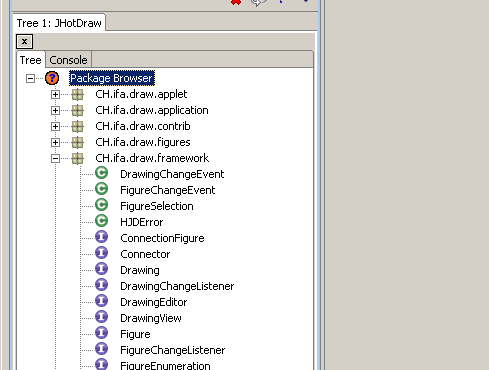
Task: Expand the CH.ifa.draw.contrib package
Action: pyautogui.click(x=55, y=126)
